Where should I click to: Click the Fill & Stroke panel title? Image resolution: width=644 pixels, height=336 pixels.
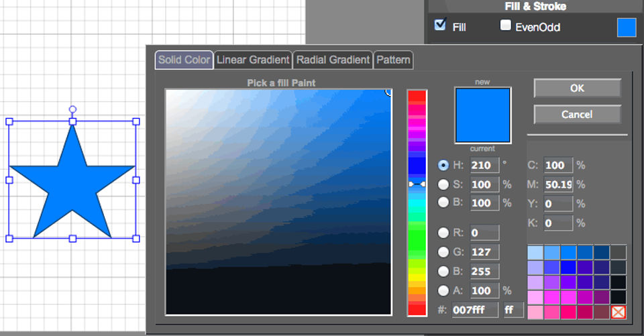click(535, 6)
